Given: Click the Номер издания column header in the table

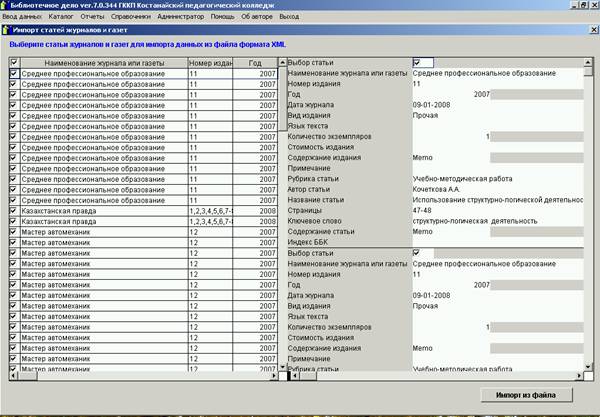Looking at the screenshot, I should 210,63.
